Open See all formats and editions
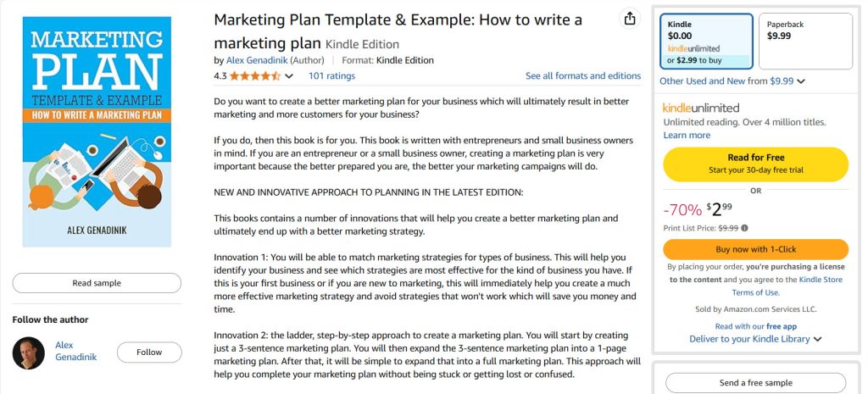The height and width of the screenshot is (394, 868). point(583,75)
